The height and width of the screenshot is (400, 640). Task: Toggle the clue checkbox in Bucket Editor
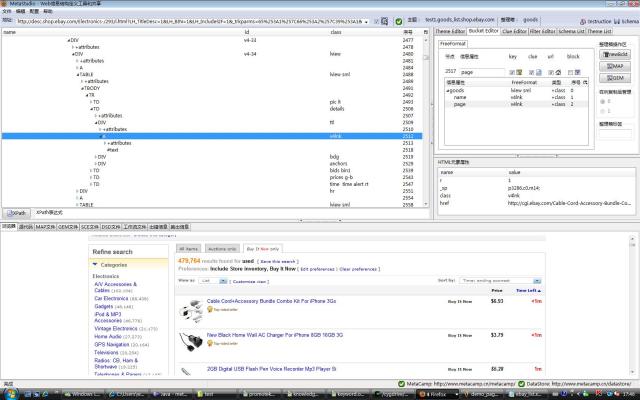pyautogui.click(x=531, y=72)
